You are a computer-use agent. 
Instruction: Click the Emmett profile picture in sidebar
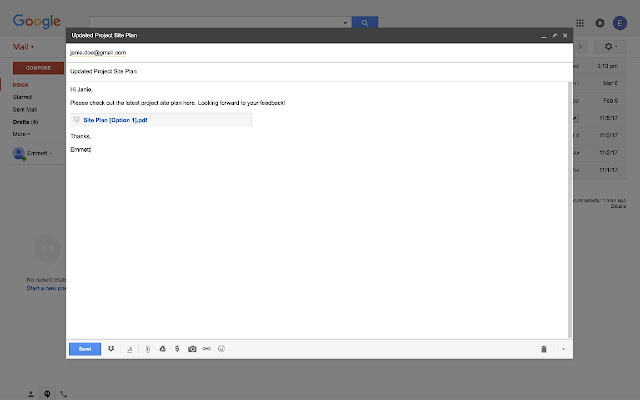[x=19, y=153]
